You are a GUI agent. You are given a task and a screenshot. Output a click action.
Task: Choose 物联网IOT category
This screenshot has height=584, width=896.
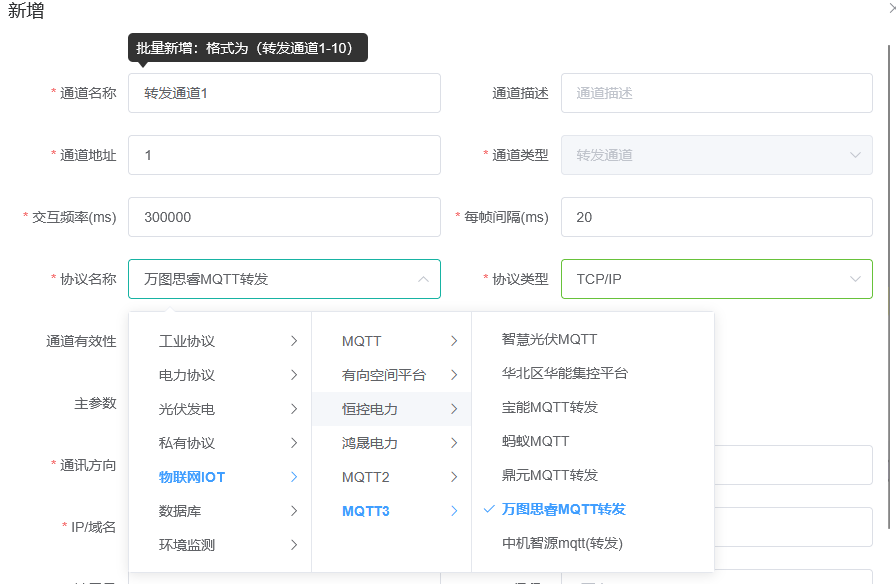tap(192, 477)
